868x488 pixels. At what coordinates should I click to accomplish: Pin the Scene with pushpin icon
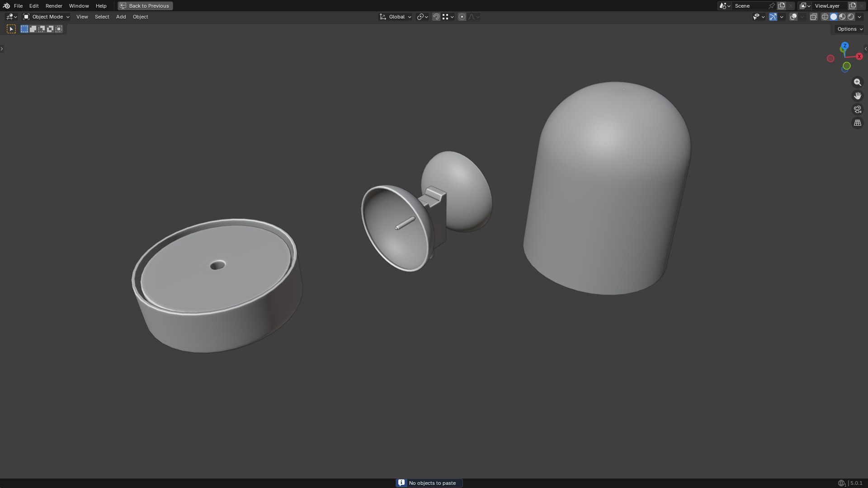click(772, 6)
